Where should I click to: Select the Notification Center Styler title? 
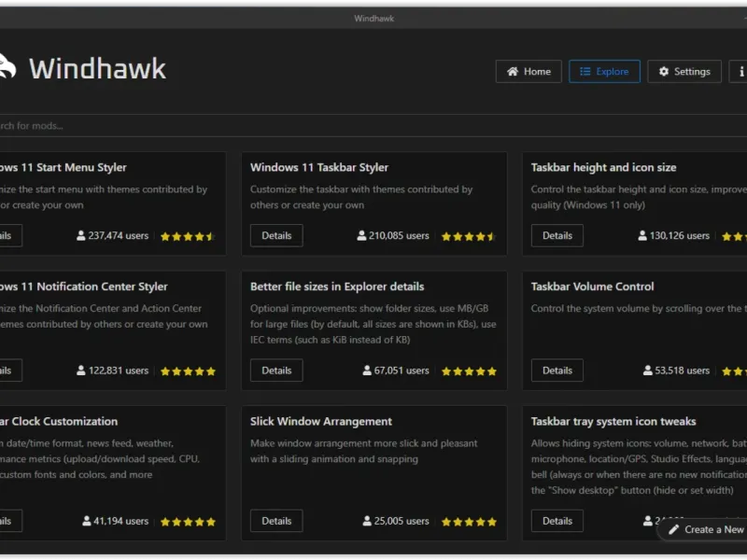pos(84,287)
